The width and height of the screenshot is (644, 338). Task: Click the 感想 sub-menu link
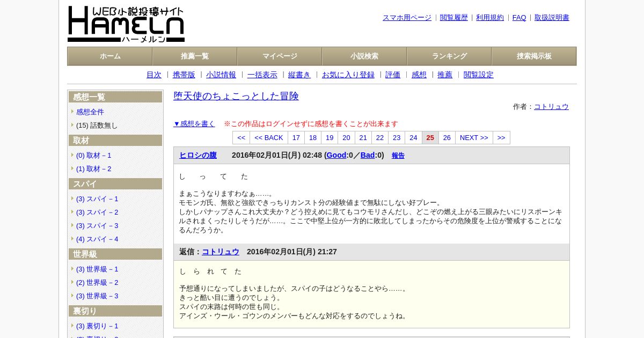[419, 75]
